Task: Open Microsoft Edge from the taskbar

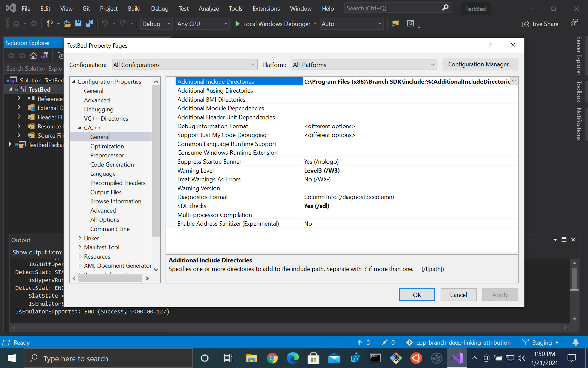Action: pyautogui.click(x=293, y=358)
